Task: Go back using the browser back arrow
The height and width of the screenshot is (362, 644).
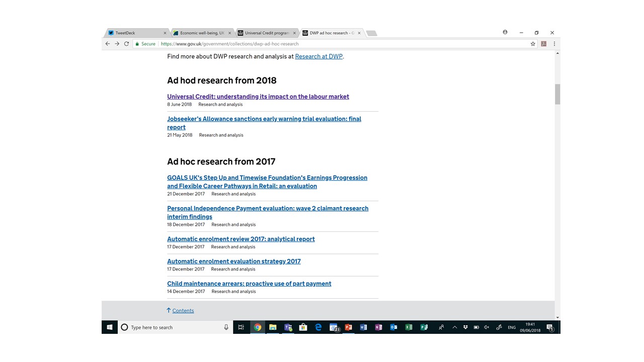Action: [x=108, y=44]
